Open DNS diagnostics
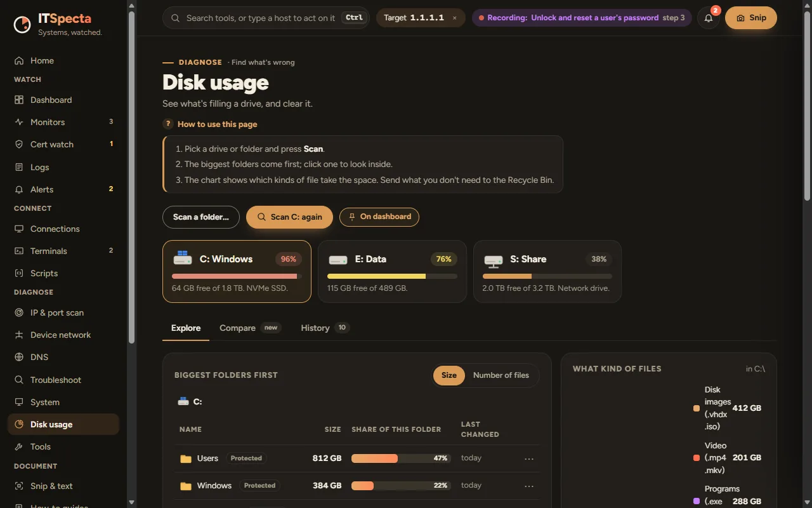 [63, 357]
